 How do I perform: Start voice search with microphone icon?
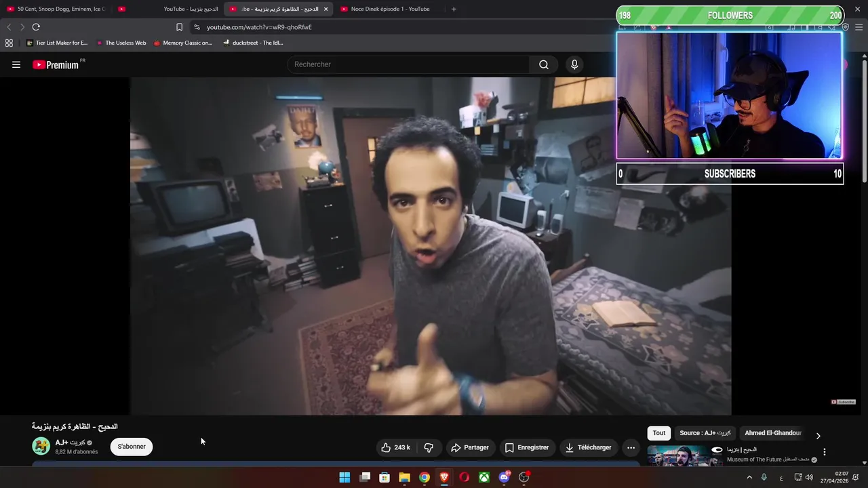click(574, 64)
